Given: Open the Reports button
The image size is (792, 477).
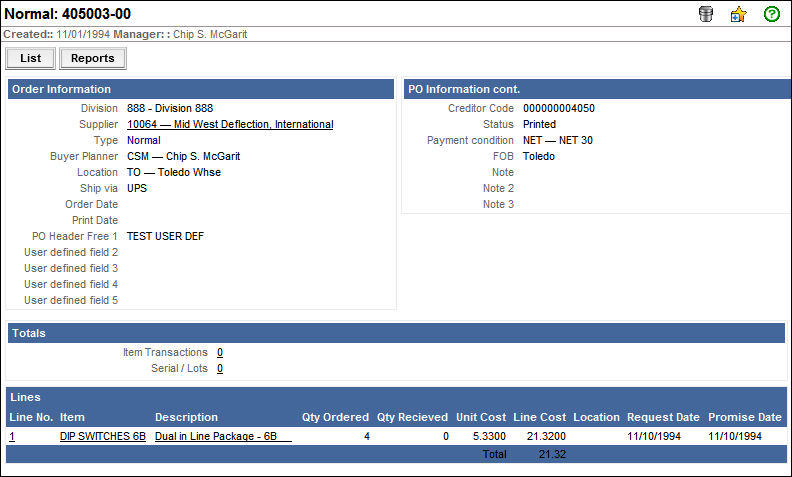Looking at the screenshot, I should [93, 58].
